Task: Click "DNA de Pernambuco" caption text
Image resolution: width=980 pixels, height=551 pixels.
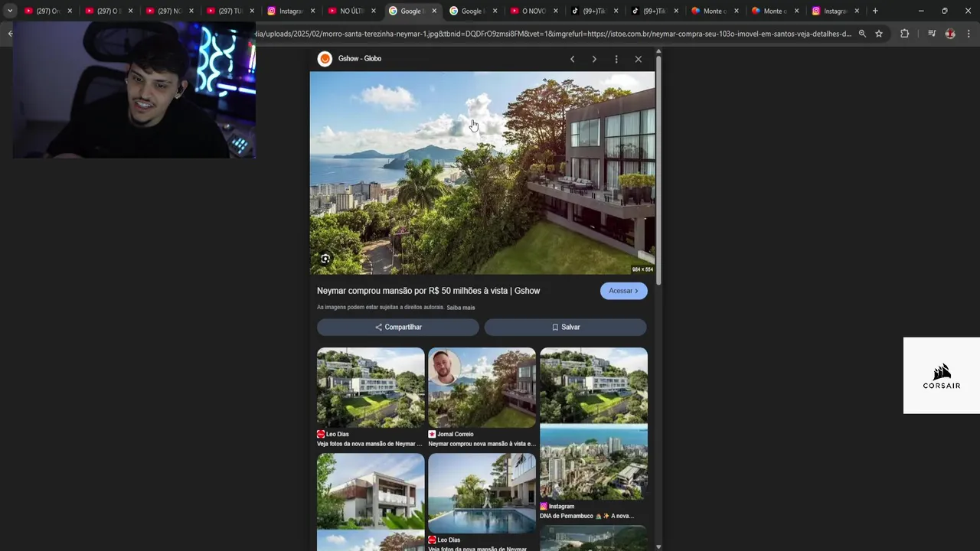Action: click(586, 516)
